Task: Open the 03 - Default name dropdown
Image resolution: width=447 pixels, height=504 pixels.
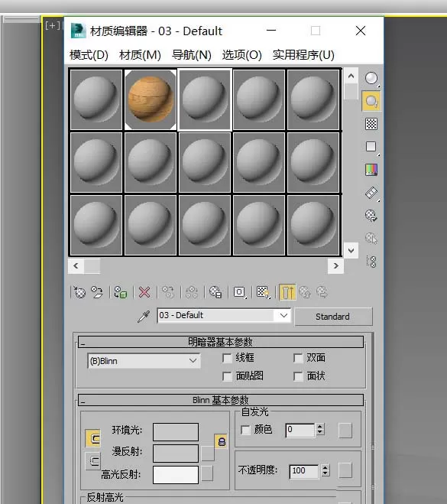Action: click(x=283, y=315)
